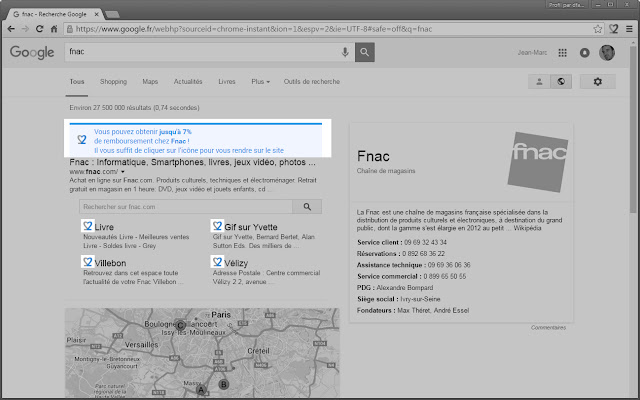Open the Vélizy sitelink
The height and width of the screenshot is (400, 640).
[x=236, y=263]
